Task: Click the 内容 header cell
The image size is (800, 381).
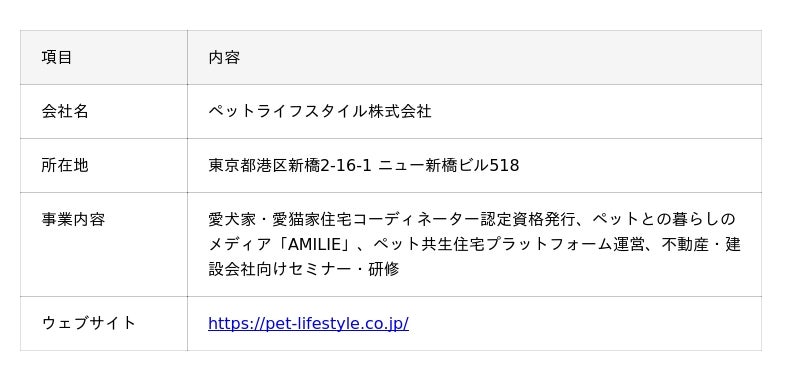Action: pyautogui.click(x=474, y=57)
